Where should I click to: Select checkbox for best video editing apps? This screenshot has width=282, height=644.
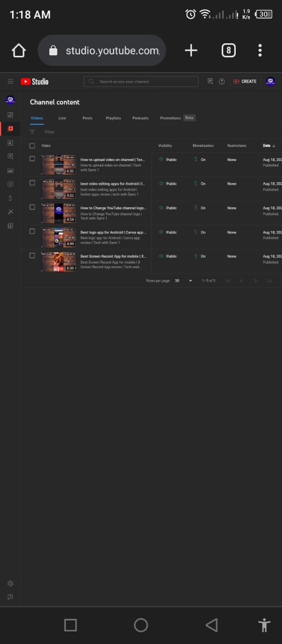(x=32, y=183)
